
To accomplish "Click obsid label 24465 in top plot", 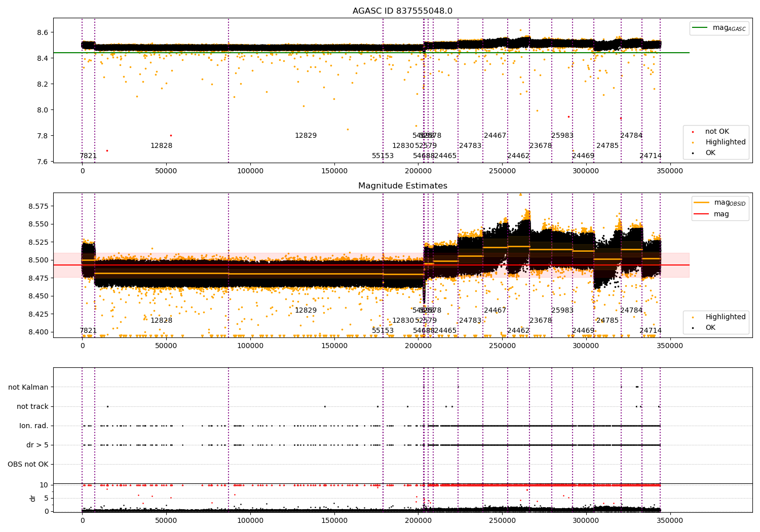I will [x=445, y=156].
